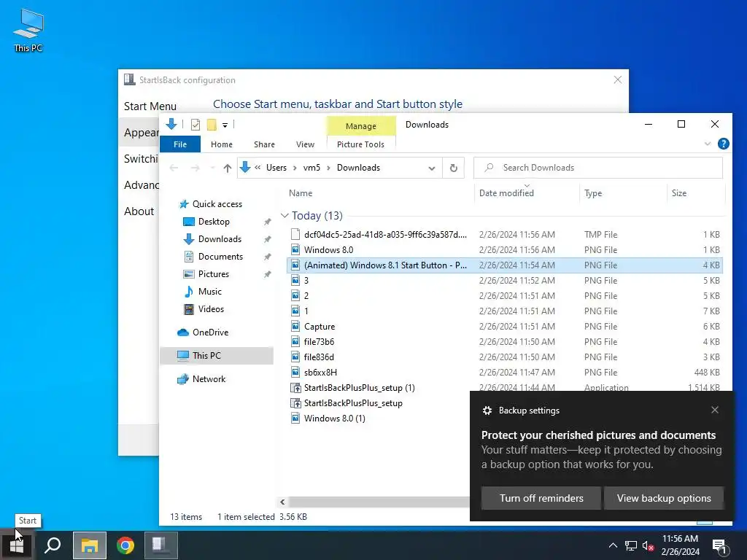747x560 pixels.
Task: Click the Properties icon in quick access toolbar
Action: pyautogui.click(x=196, y=125)
